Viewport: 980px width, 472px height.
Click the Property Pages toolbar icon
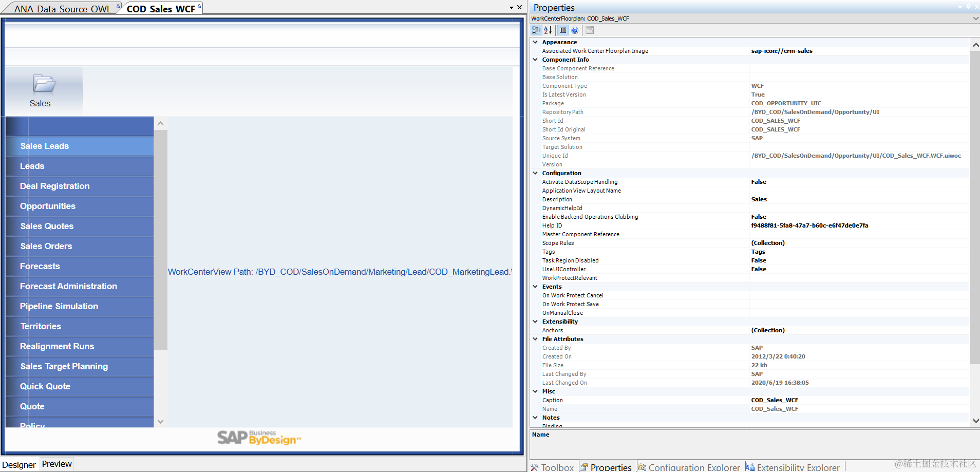click(590, 30)
